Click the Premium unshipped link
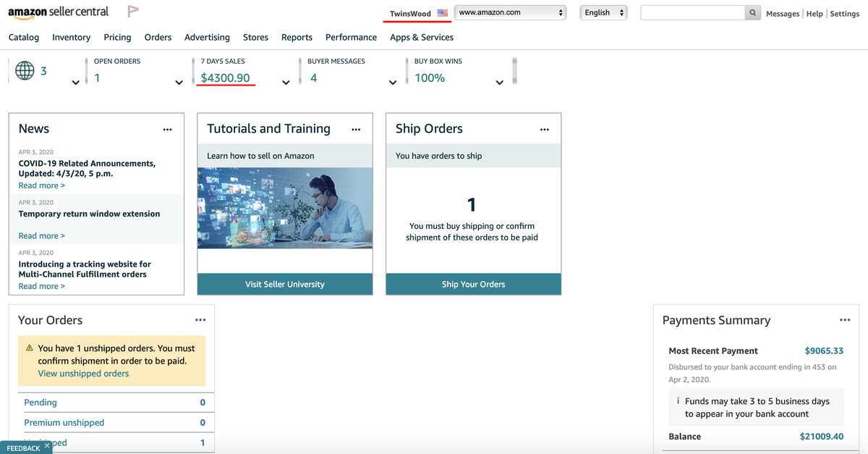This screenshot has width=868, height=454. [64, 422]
